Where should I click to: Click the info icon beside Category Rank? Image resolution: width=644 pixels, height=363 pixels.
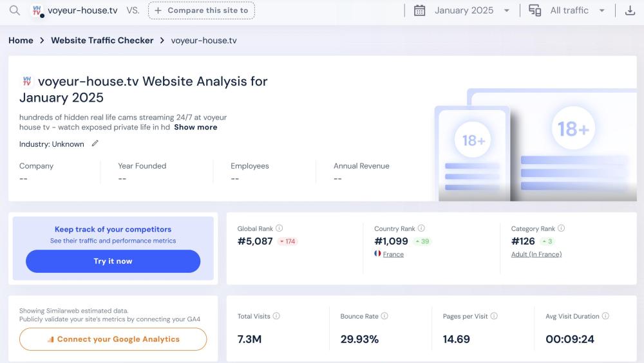point(561,228)
